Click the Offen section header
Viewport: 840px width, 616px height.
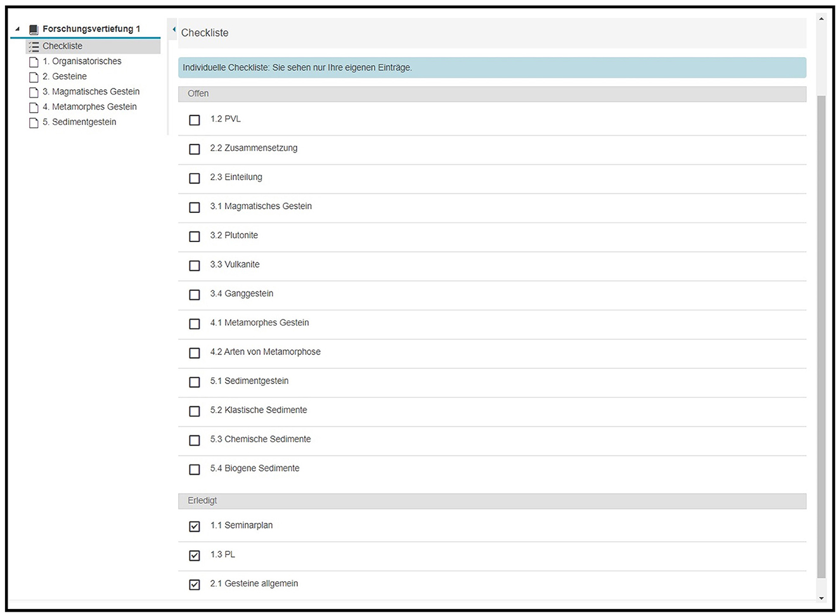tap(492, 94)
